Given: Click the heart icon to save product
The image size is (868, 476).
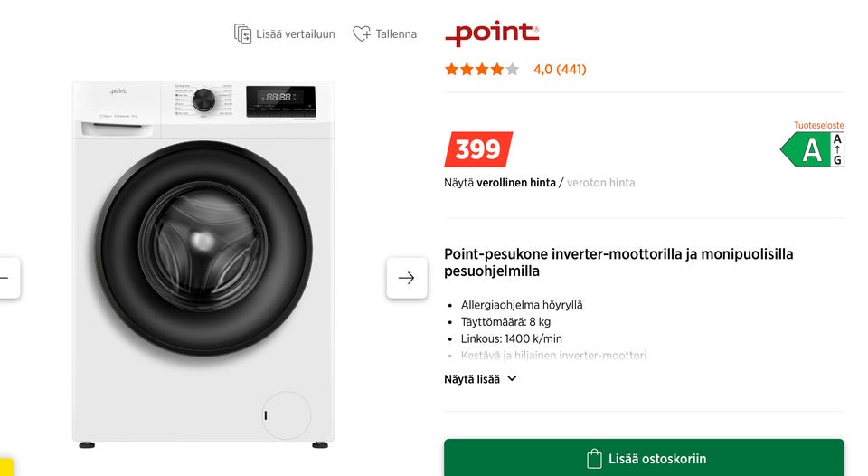Looking at the screenshot, I should point(361,34).
